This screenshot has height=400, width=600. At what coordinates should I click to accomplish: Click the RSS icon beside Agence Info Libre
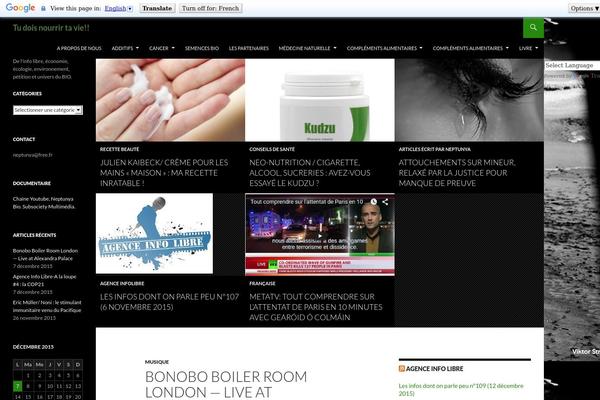click(401, 369)
